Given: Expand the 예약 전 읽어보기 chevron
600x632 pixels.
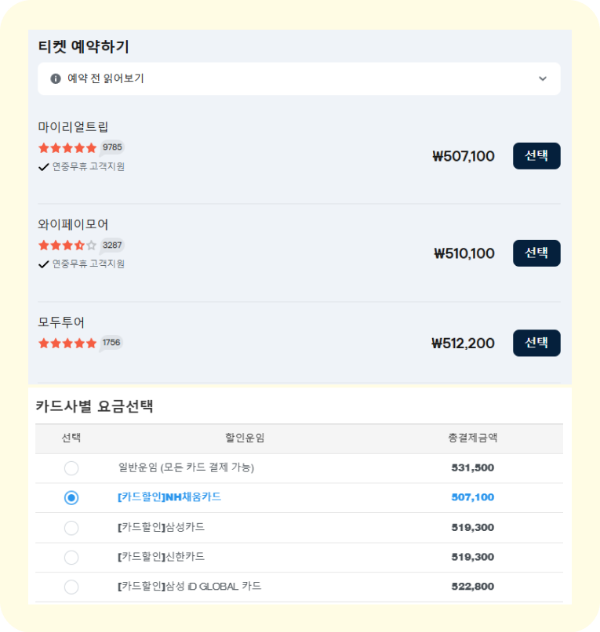Looking at the screenshot, I should click(543, 78).
